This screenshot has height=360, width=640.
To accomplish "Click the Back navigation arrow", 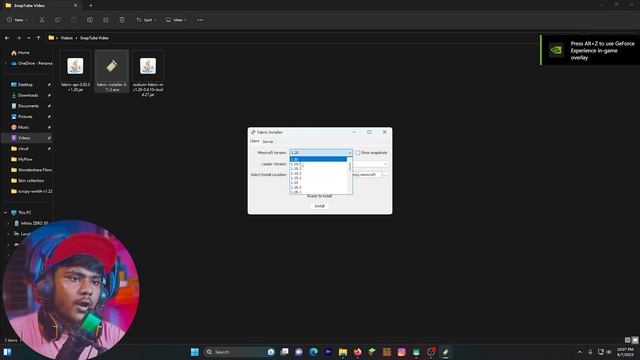I will point(7,38).
